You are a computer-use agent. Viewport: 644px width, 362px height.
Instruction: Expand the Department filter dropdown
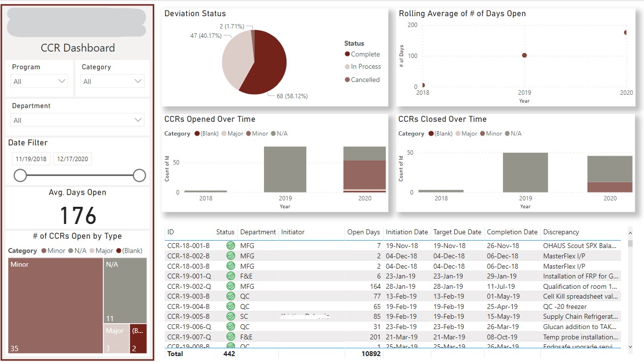tap(77, 120)
